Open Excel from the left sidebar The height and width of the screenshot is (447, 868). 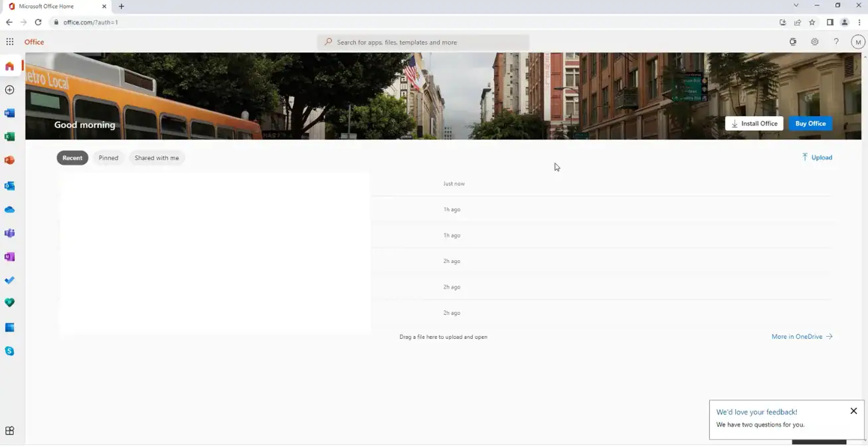[9, 137]
